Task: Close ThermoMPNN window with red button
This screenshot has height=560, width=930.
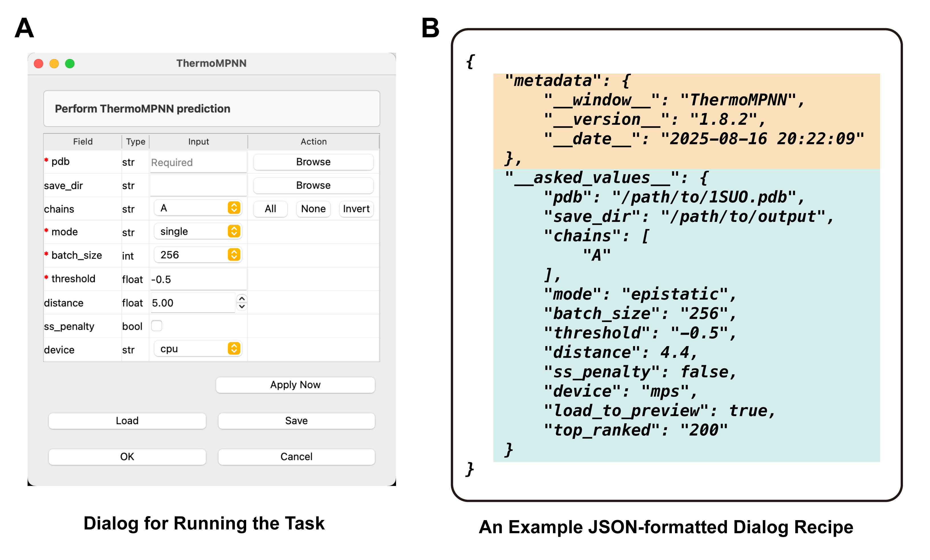Action: (x=38, y=64)
